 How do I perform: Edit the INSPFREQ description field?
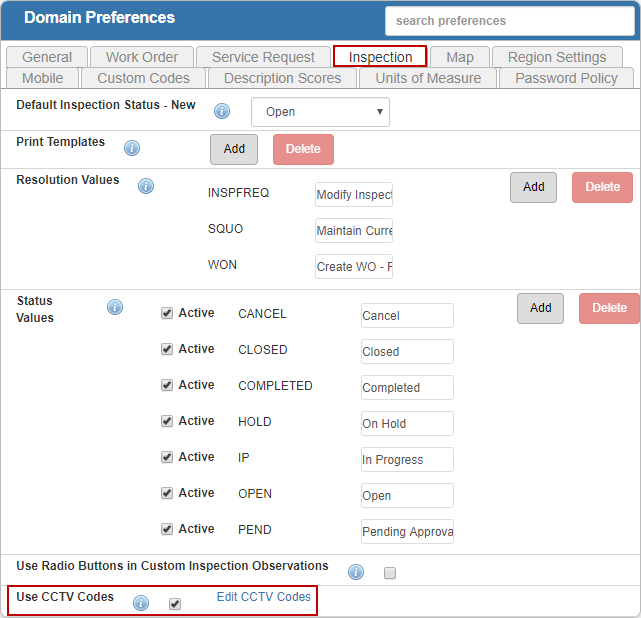click(x=354, y=195)
